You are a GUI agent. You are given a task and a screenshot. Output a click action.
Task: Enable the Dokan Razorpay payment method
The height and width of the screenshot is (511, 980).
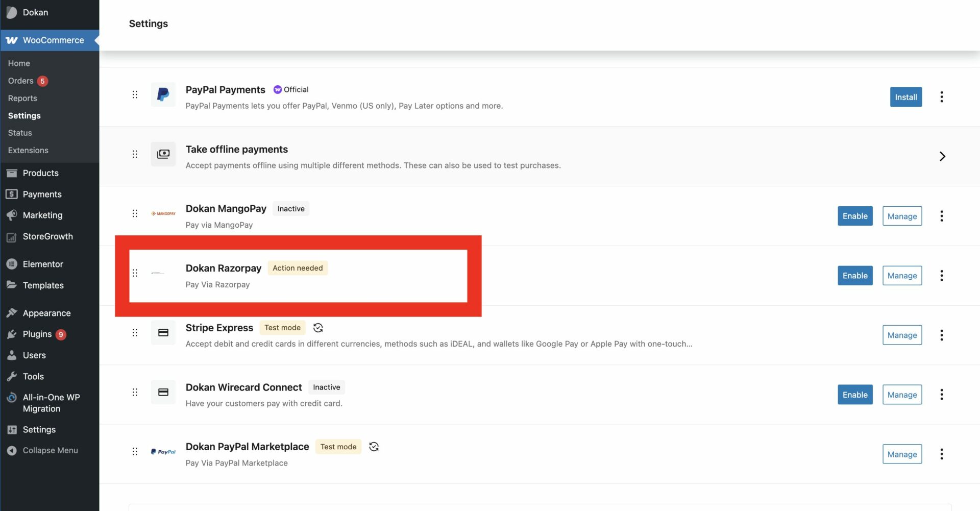click(x=854, y=276)
